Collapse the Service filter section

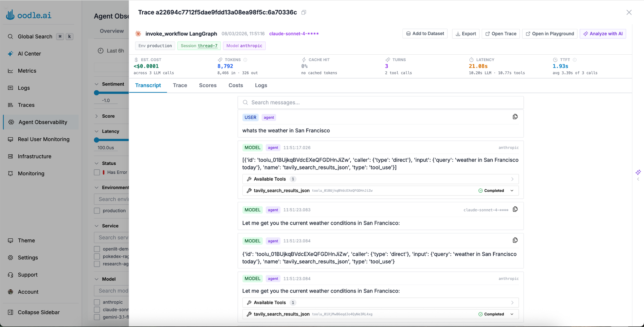pyautogui.click(x=96, y=226)
